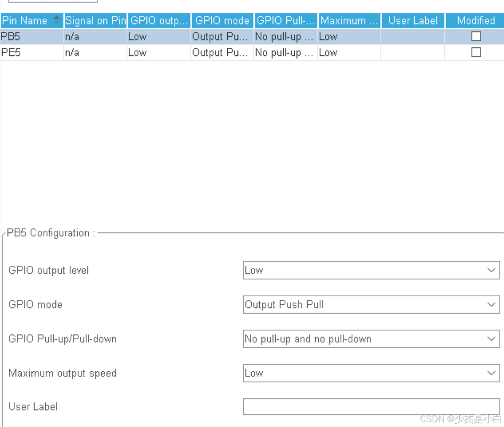Click PB5 row's empty User Label cell
This screenshot has width=504, height=427.
413,37
